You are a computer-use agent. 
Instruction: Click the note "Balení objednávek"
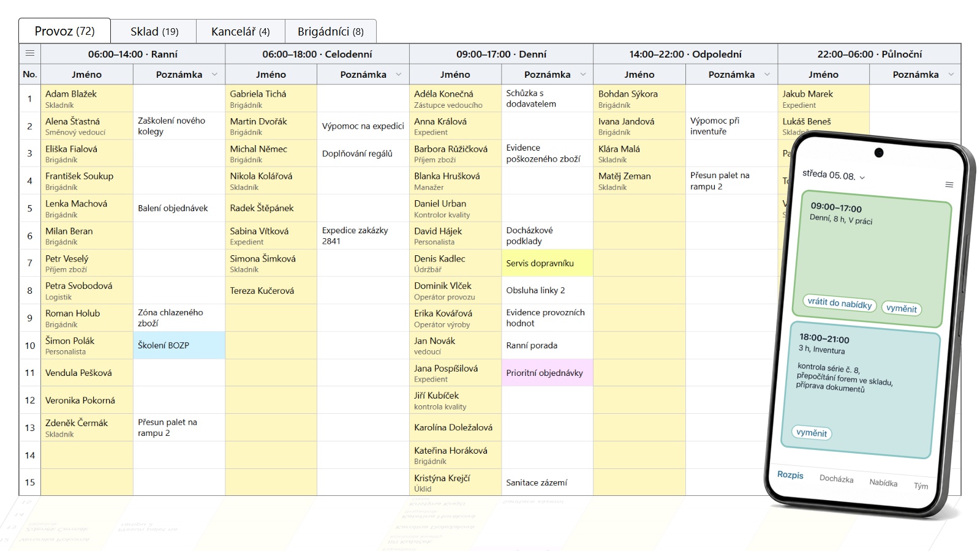pos(179,208)
